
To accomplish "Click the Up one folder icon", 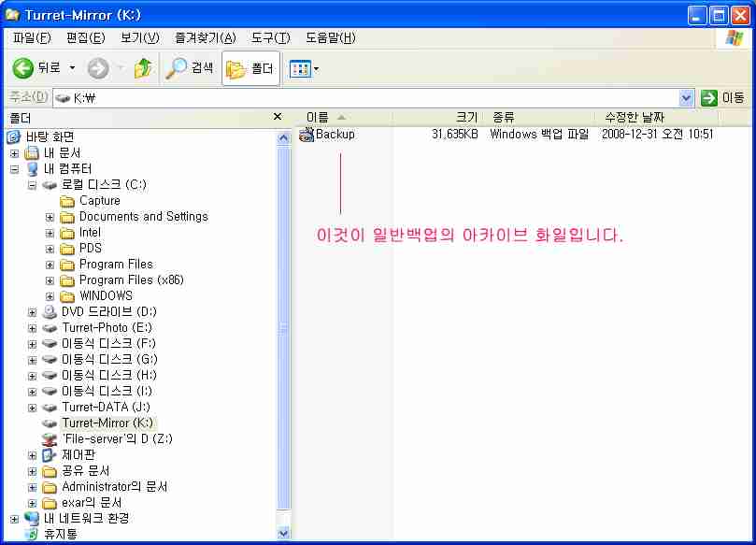I will (x=143, y=68).
